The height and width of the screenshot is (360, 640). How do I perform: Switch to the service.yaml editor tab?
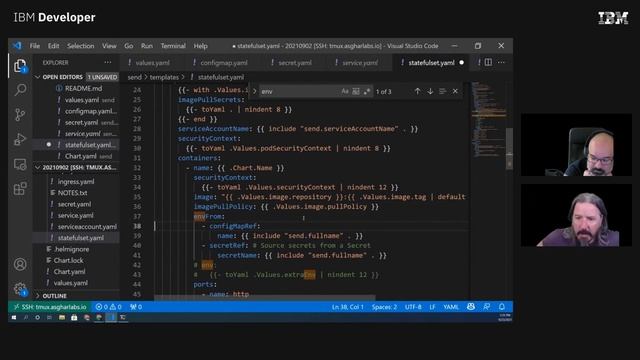click(359, 62)
